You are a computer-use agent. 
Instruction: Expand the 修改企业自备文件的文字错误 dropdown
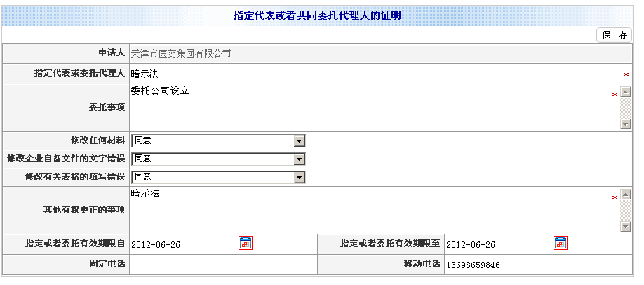pyautogui.click(x=300, y=159)
